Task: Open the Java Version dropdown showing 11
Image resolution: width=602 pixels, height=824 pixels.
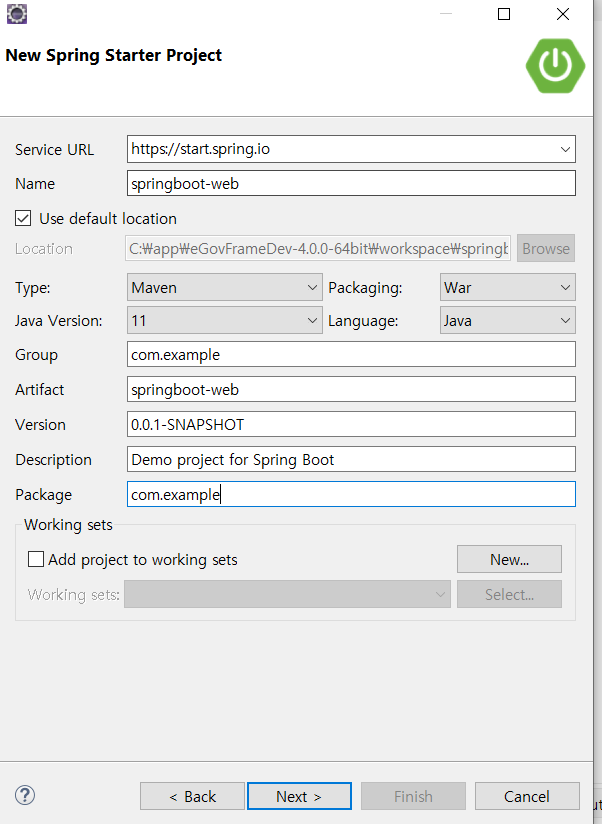Action: tap(225, 321)
